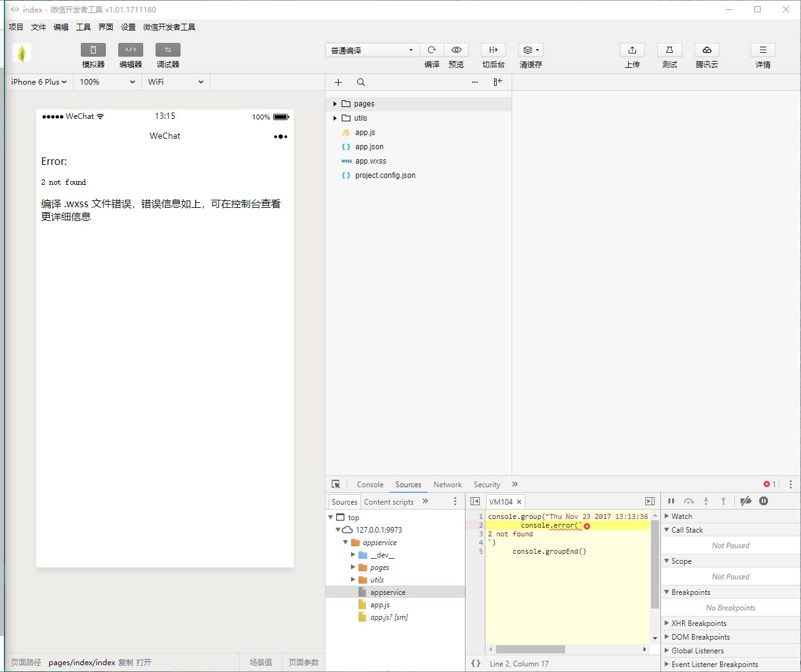The image size is (801, 672).
Task: Toggle the navigator sidebar icon
Action: (475, 502)
